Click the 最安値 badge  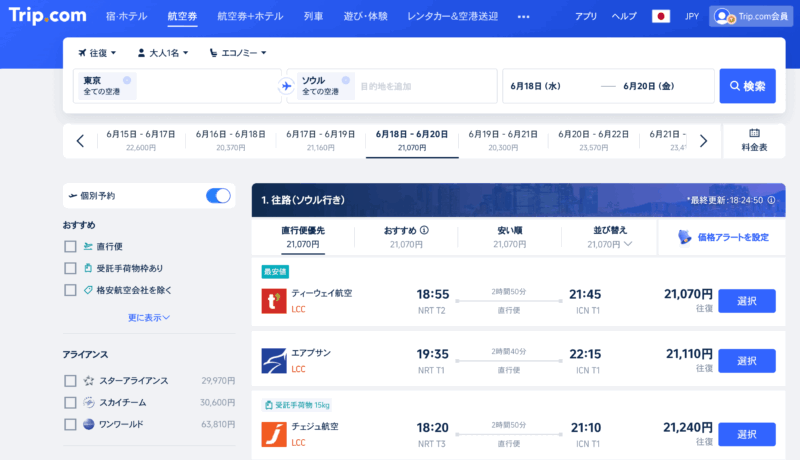(275, 272)
